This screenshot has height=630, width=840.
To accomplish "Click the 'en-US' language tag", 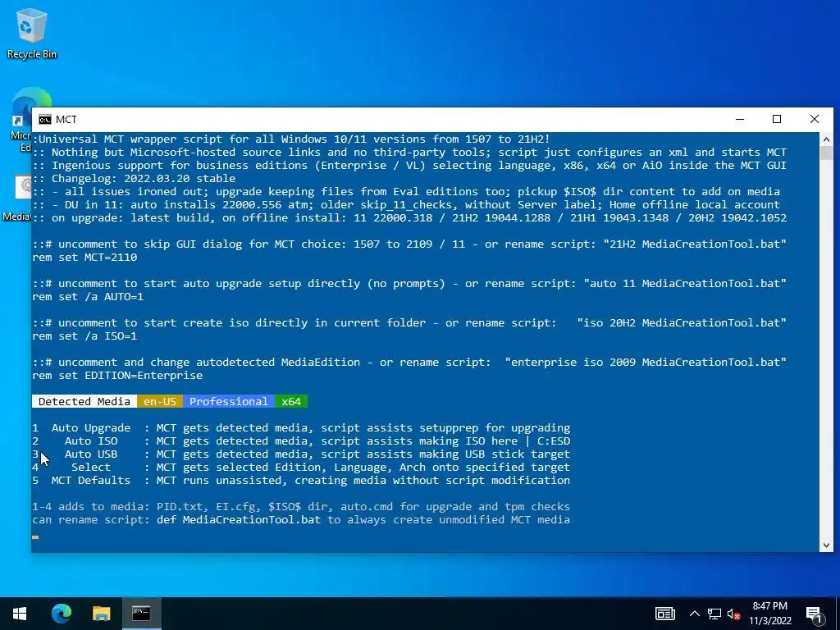I will pyautogui.click(x=160, y=402).
